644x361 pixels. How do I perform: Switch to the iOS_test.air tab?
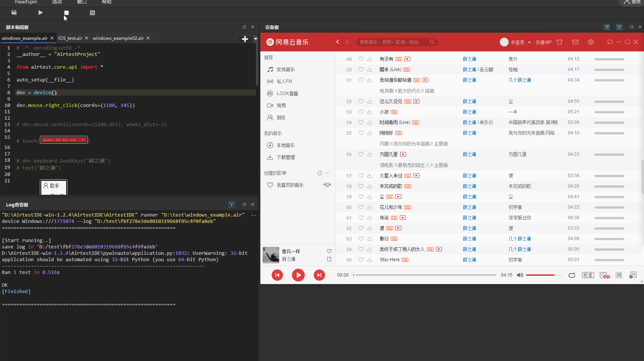coord(70,38)
